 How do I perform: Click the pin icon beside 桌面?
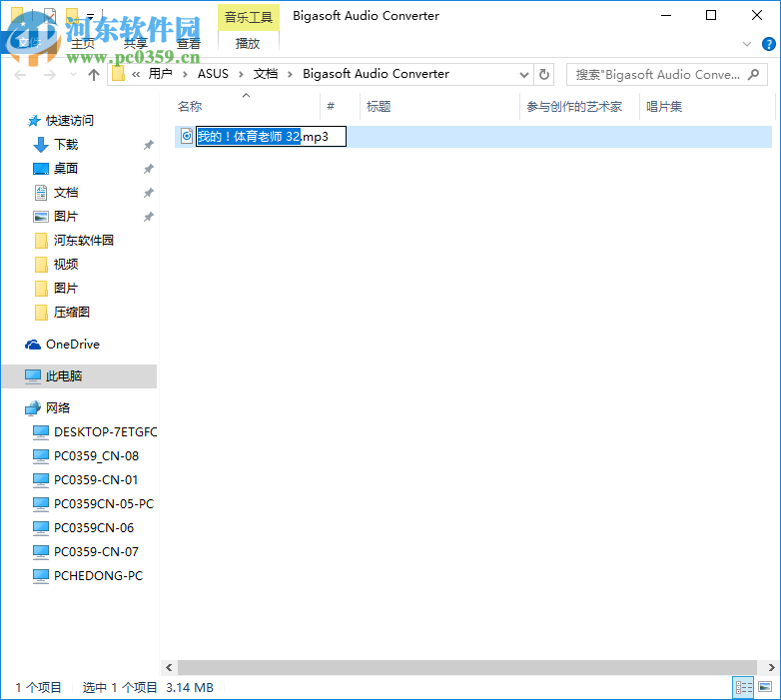149,169
